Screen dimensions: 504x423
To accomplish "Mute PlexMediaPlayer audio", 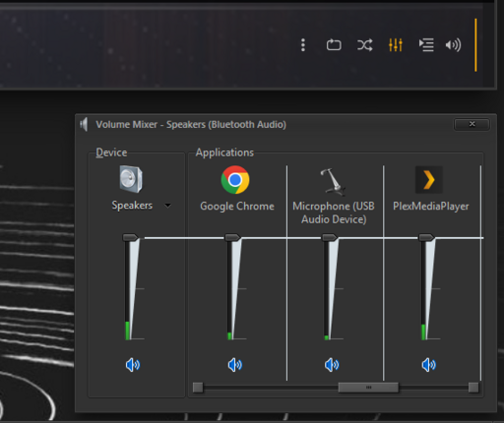I will pyautogui.click(x=428, y=365).
